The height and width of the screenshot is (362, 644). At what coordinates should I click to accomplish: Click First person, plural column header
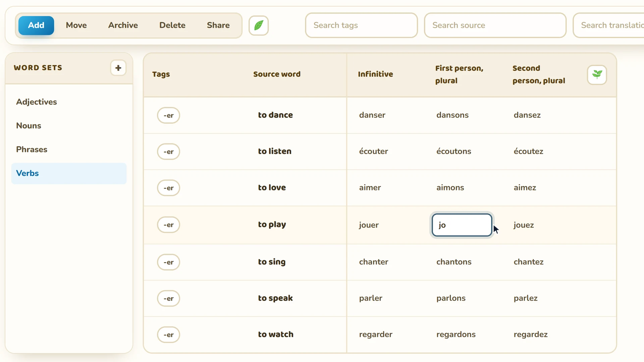(x=459, y=74)
